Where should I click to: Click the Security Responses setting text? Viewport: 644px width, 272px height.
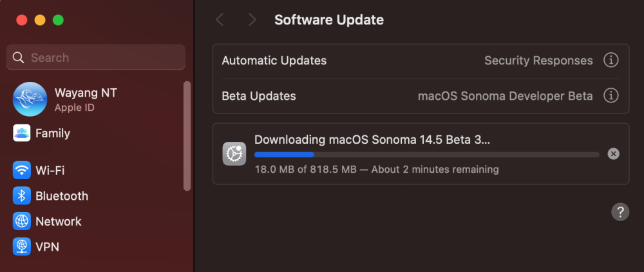click(x=538, y=61)
